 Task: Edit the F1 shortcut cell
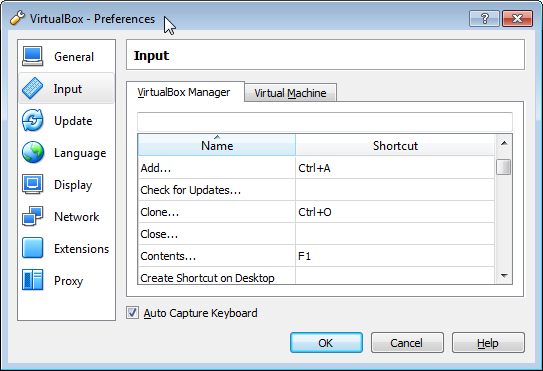[395, 256]
